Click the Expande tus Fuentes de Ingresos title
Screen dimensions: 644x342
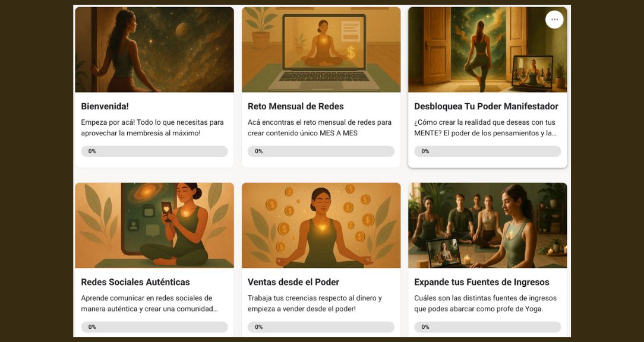pyautogui.click(x=482, y=282)
